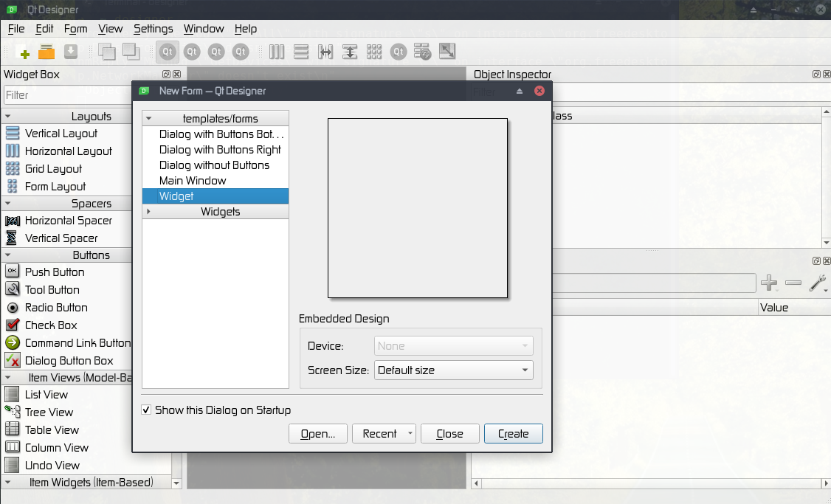The height and width of the screenshot is (504, 831).
Task: Select Main Window template
Action: tap(193, 181)
